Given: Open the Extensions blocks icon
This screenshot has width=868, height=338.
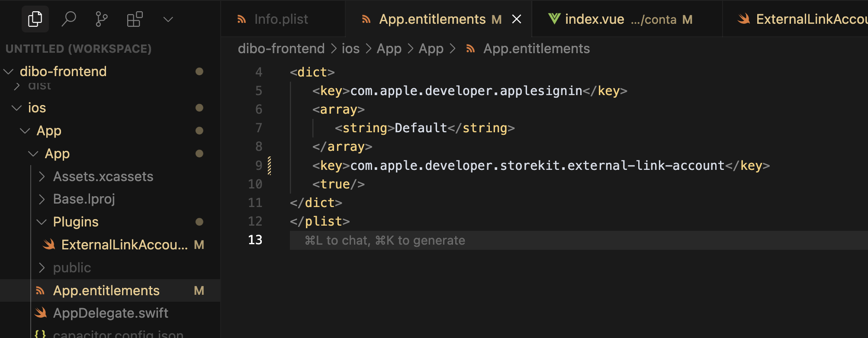Looking at the screenshot, I should 135,19.
